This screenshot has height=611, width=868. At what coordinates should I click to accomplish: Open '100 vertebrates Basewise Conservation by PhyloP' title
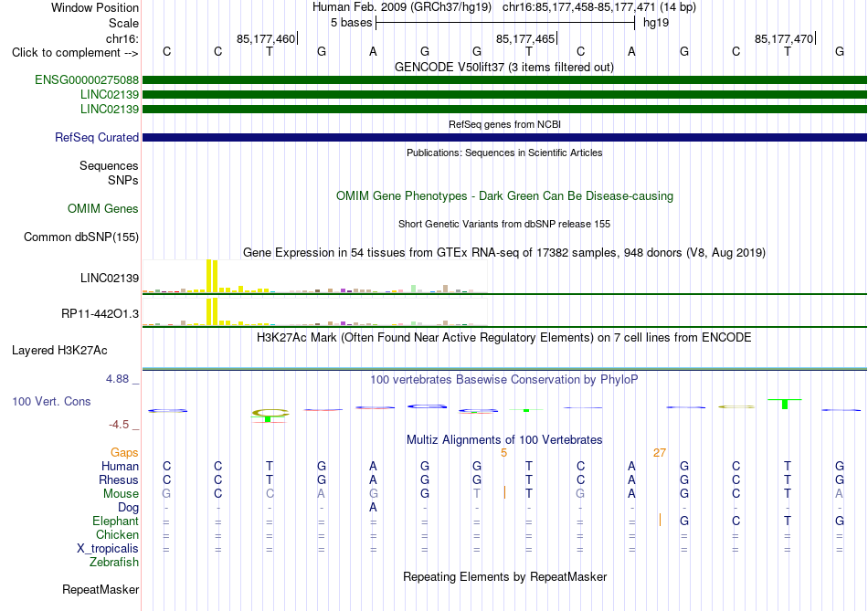tap(503, 380)
